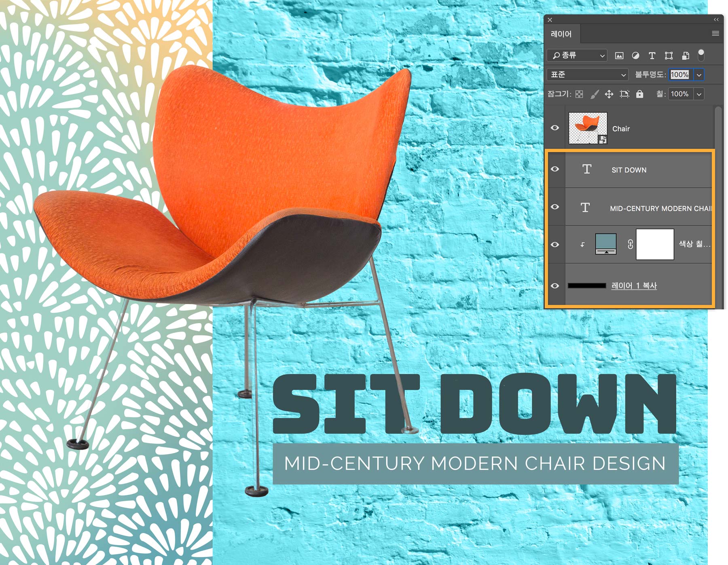Open the 종류 filter type dropdown

pyautogui.click(x=577, y=55)
